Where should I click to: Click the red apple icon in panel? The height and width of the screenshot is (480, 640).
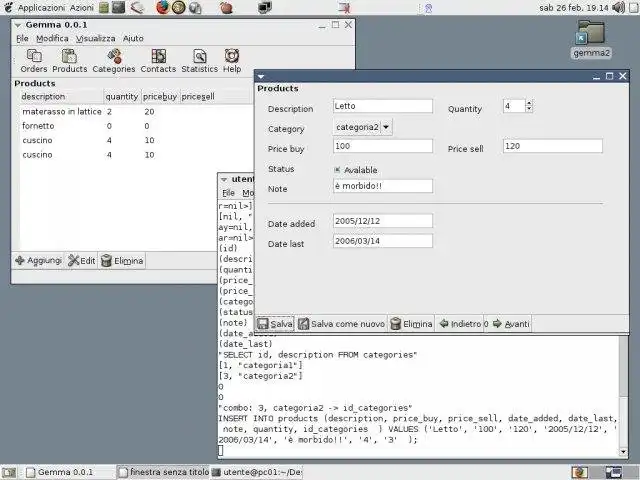226,7
